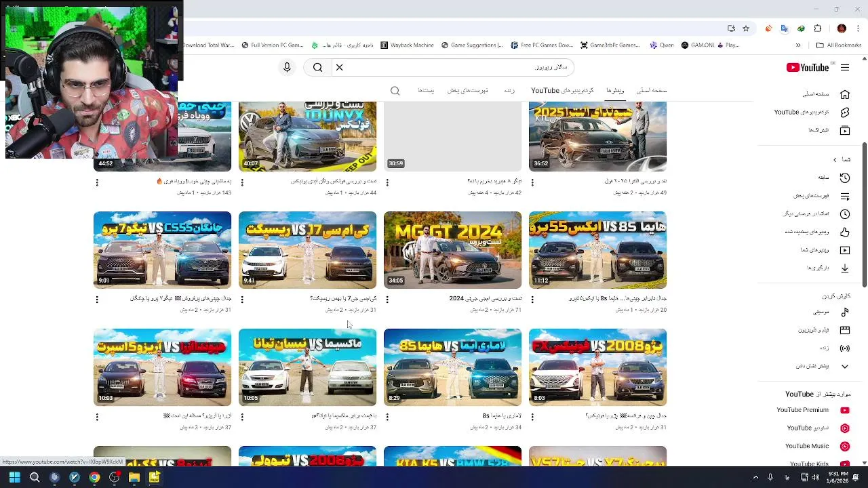Open Home (صفحه اصلی) in the sidebar
Screen dimensions: 868x488
point(826,94)
